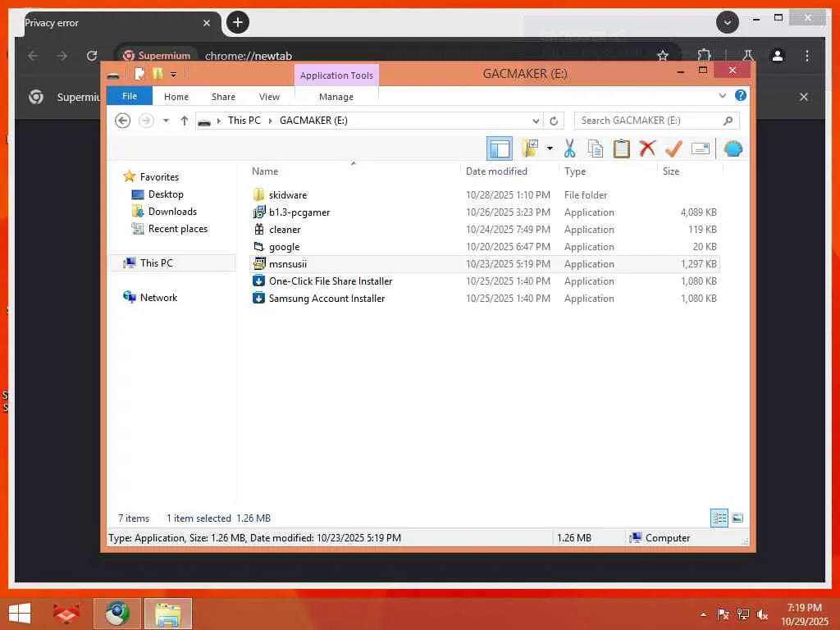This screenshot has height=630, width=840.
Task: Click the muted volume tray icon
Action: coord(763,614)
